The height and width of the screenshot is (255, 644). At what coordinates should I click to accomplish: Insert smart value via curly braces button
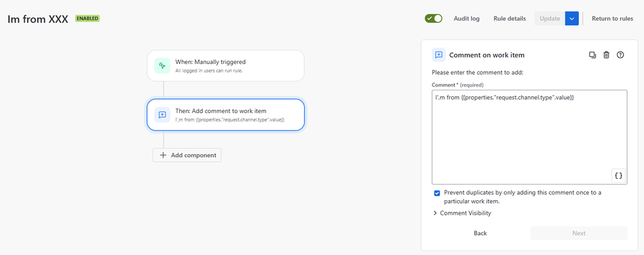click(x=618, y=175)
